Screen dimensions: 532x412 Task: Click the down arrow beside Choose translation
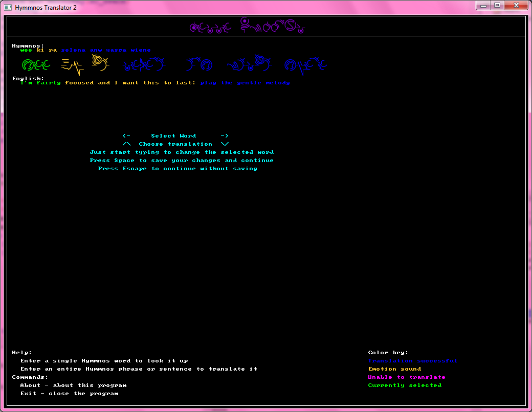tap(225, 144)
